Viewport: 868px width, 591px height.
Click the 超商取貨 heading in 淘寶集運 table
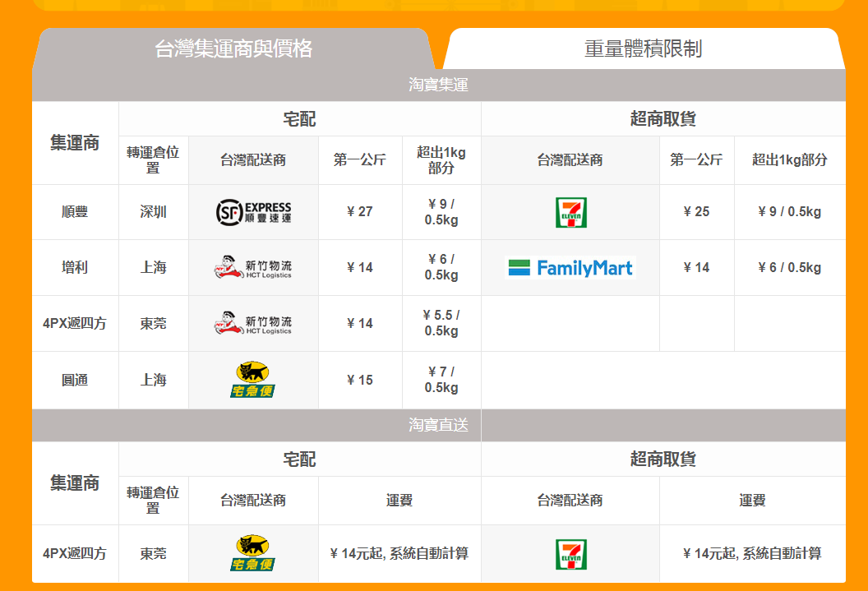663,119
